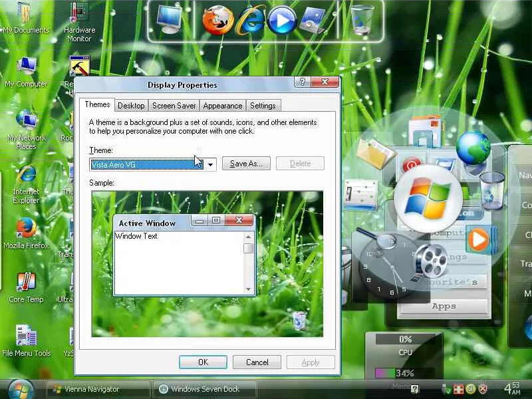
Task: Click the orange play icon in the circular dock
Action: [480, 239]
